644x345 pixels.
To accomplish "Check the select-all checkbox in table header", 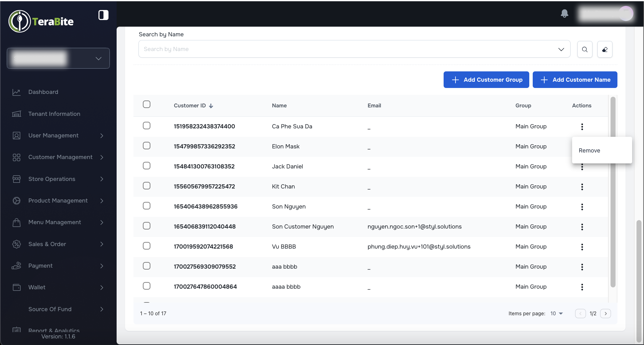I will [x=147, y=104].
